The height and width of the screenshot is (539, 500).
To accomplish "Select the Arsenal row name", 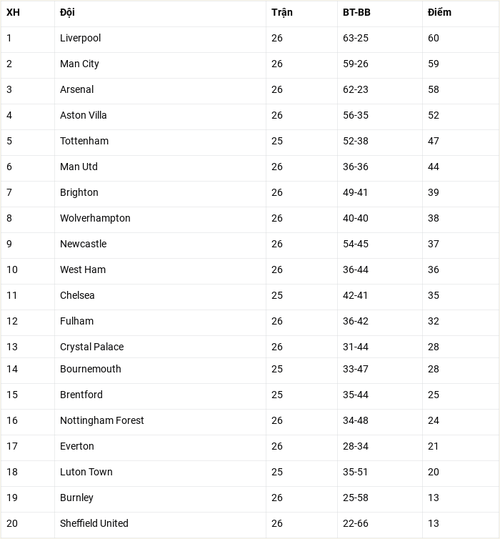I will (x=77, y=89).
